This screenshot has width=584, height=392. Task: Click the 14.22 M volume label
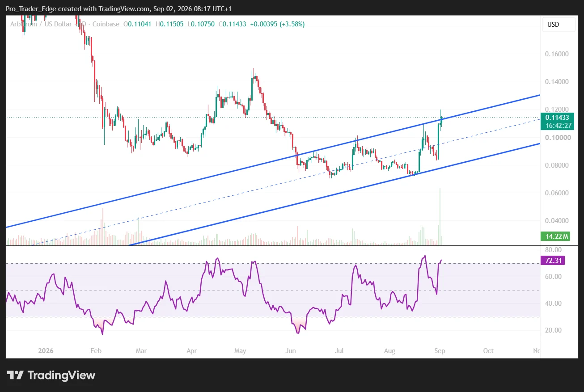[555, 236]
